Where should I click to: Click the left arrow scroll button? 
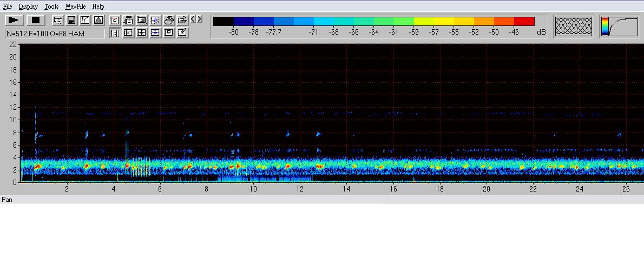click(193, 19)
